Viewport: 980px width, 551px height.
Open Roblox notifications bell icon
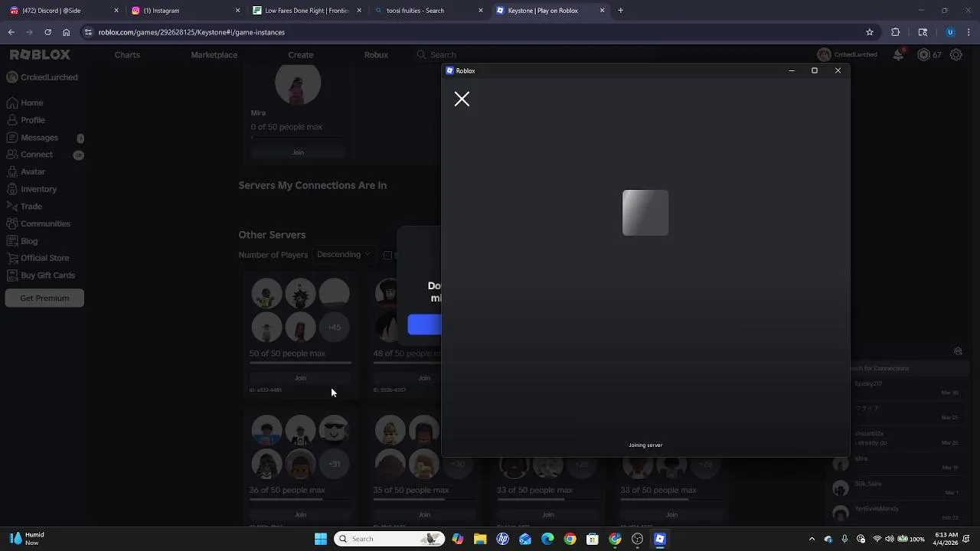tap(899, 54)
